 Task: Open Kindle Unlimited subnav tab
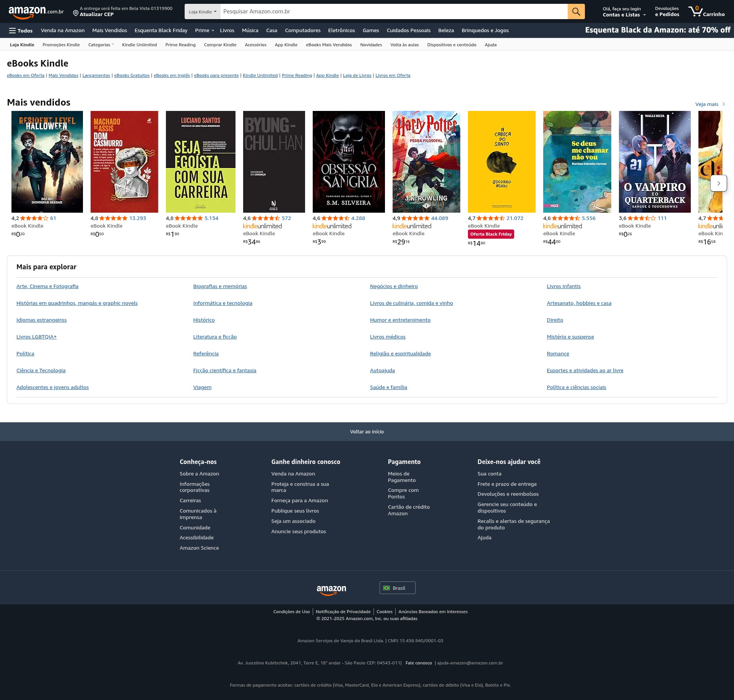click(140, 45)
